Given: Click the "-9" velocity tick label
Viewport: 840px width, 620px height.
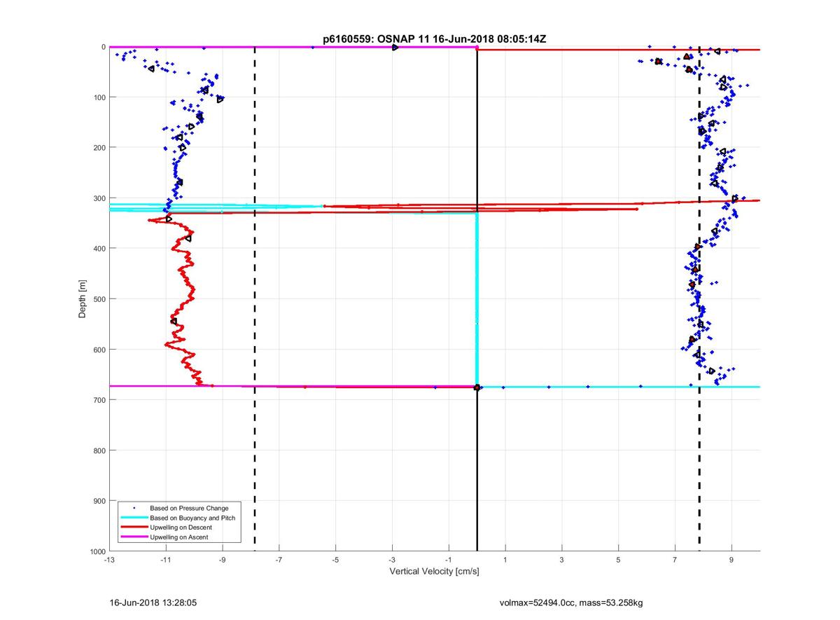Looking at the screenshot, I should [223, 560].
